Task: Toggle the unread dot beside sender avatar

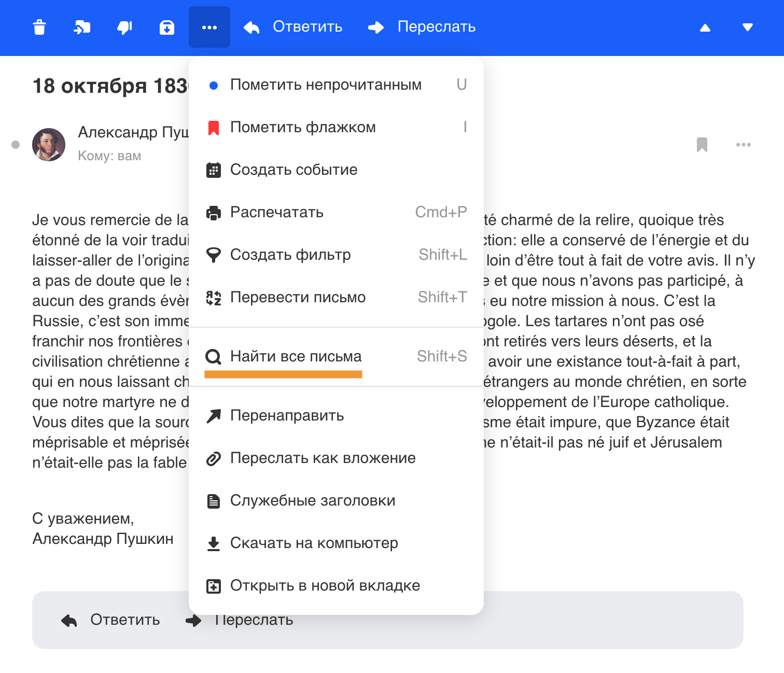Action: click(16, 145)
